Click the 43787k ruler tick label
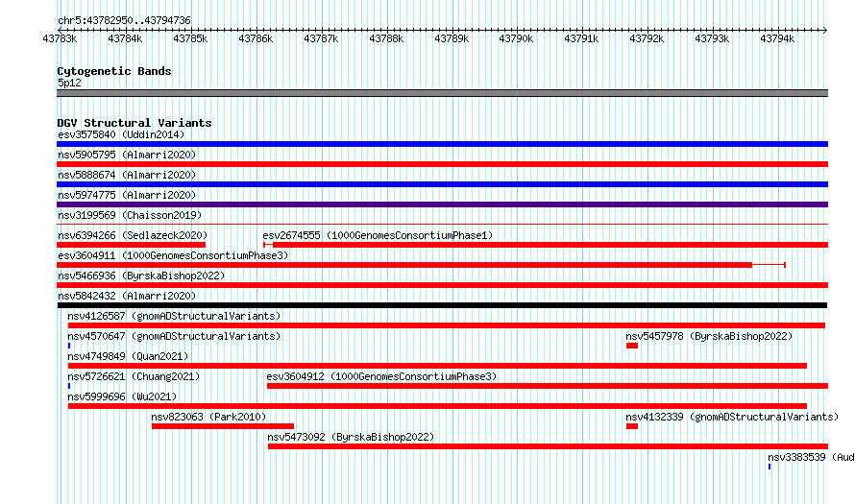Viewport: 855px width, 504px height. [321, 39]
